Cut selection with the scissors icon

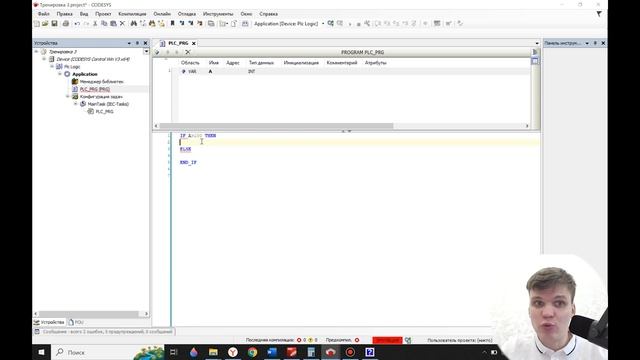[95, 24]
